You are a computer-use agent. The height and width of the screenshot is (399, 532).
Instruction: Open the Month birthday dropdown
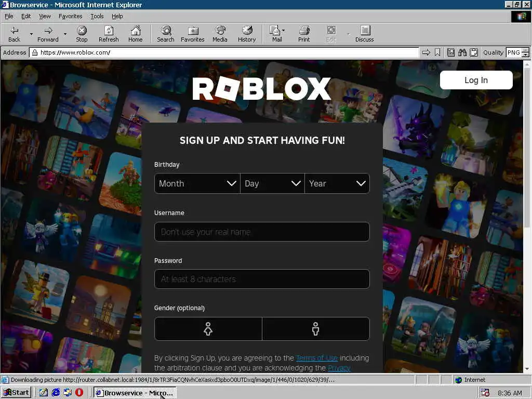(x=197, y=183)
